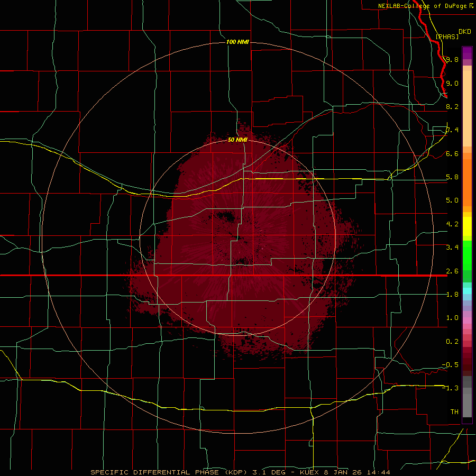
Task: Click the [PHAS] units label
Action: [x=447, y=36]
